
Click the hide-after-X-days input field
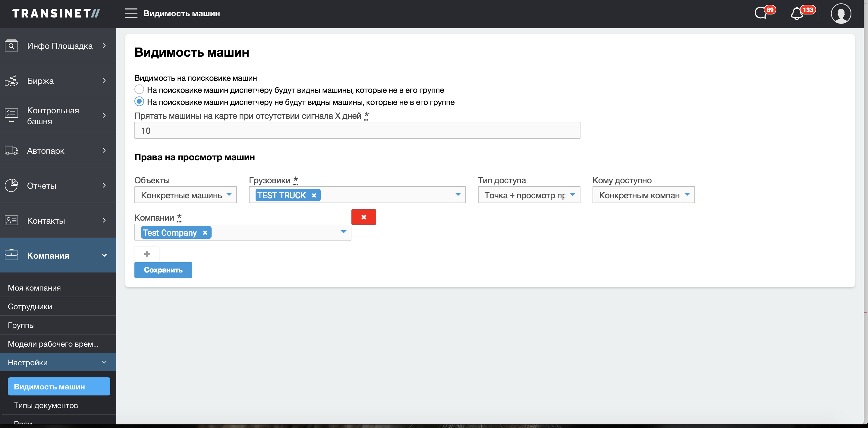click(x=357, y=131)
